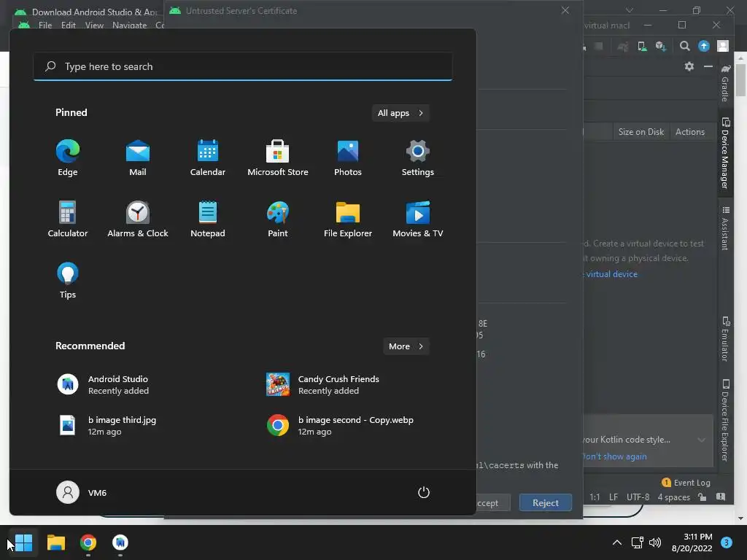The image size is (747, 560).
Task: Click the power button in Start menu
Action: point(424,492)
